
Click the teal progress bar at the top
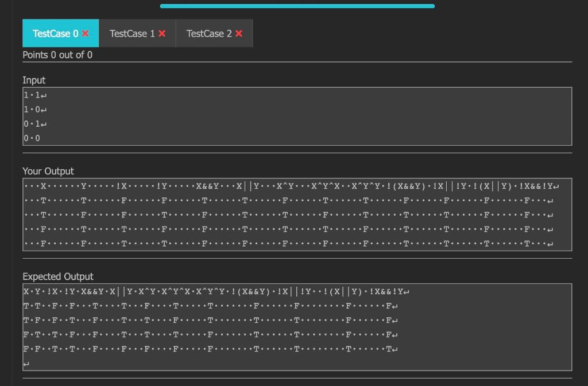click(297, 5)
